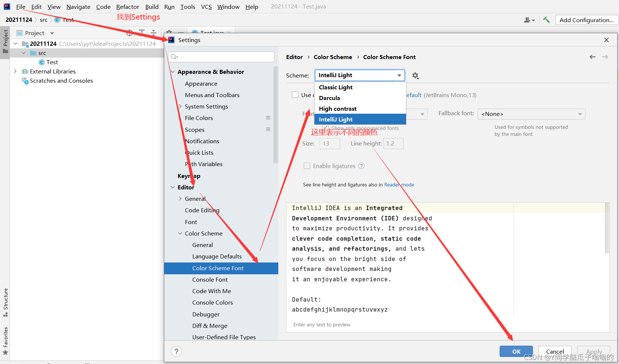Select Darcula scheme option
Image resolution: width=619 pixels, height=364 pixels.
[360, 98]
